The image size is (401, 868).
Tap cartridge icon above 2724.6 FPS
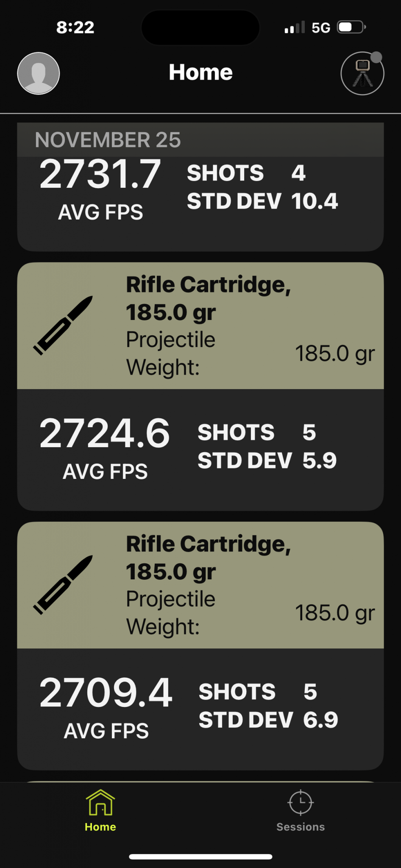click(x=63, y=325)
